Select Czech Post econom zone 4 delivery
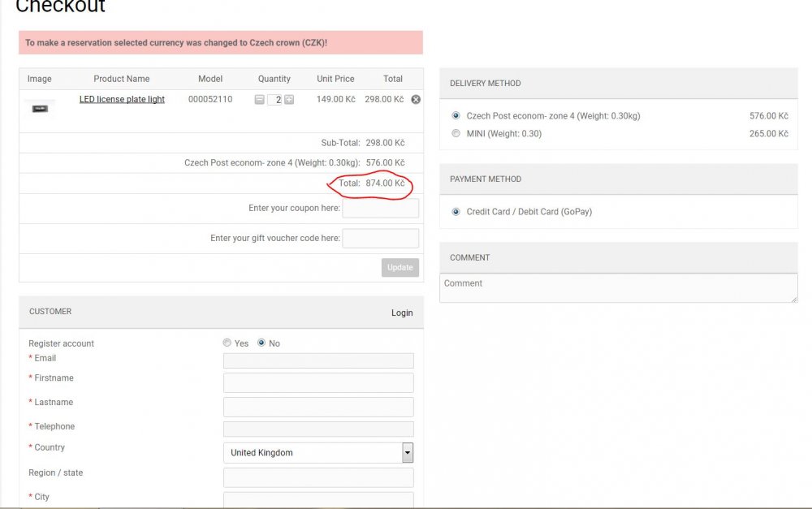Screen dimensions: 812x509 pos(456,115)
